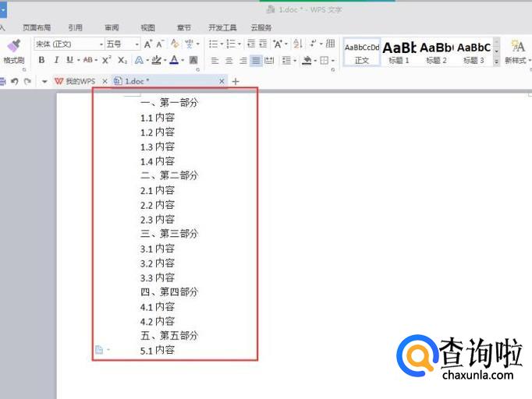Apply the 标题 2 style

coord(436,52)
